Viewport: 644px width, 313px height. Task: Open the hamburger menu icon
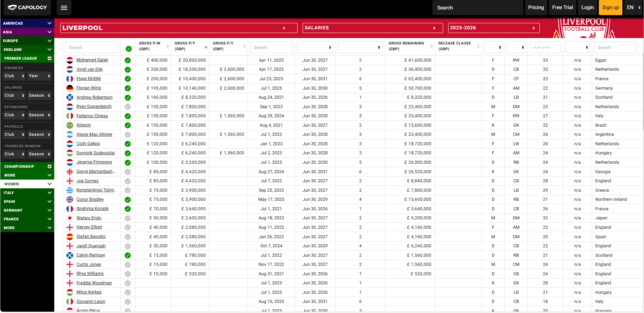[x=64, y=8]
